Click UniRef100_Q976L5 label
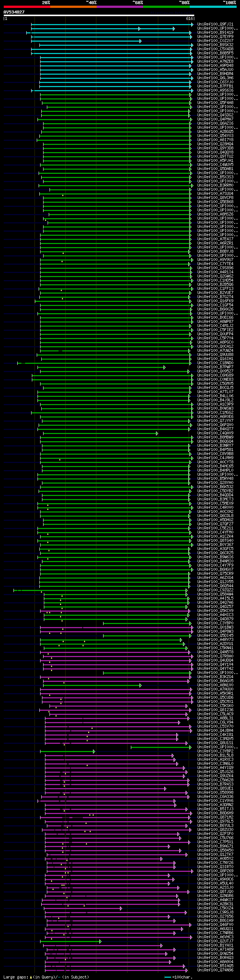Viewport: 240px width, 980px height. [215, 822]
